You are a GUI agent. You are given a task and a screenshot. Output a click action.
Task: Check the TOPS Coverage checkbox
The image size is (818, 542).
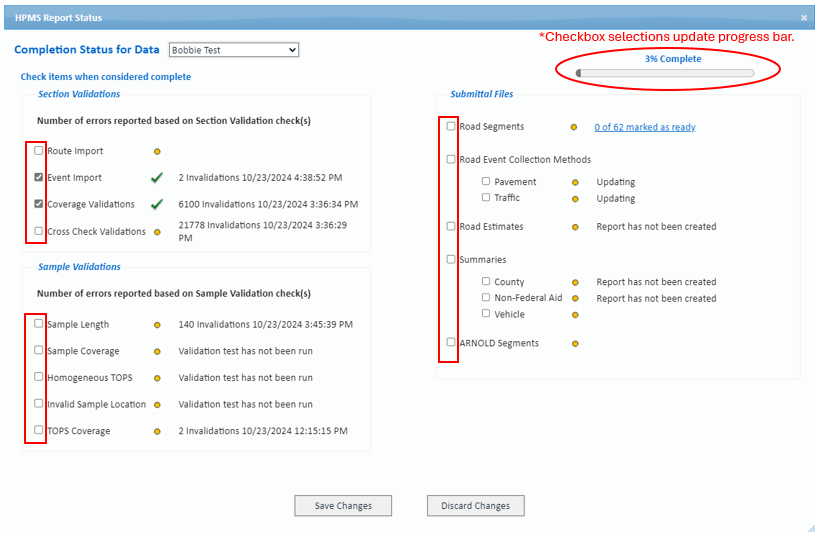[39, 430]
